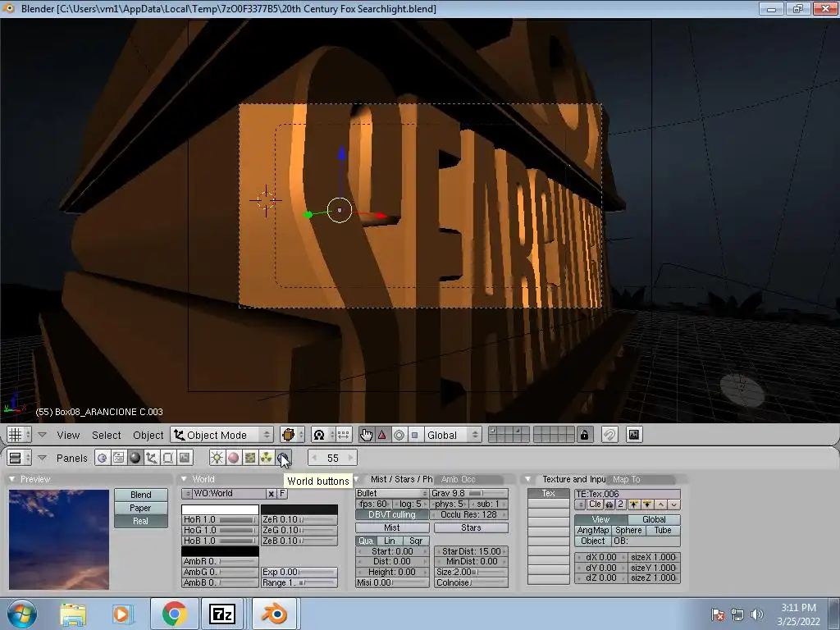Viewport: 840px width, 630px height.
Task: Toggle DBVT culling
Action: [392, 515]
